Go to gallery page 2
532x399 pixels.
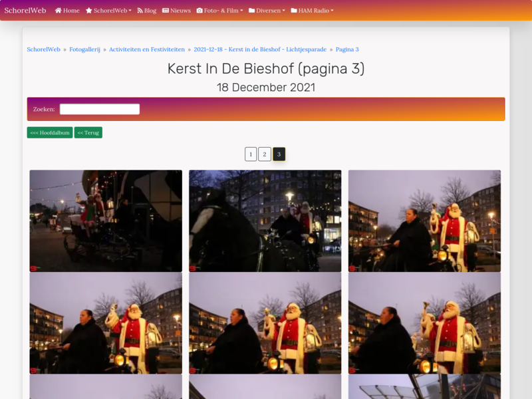[x=265, y=154]
